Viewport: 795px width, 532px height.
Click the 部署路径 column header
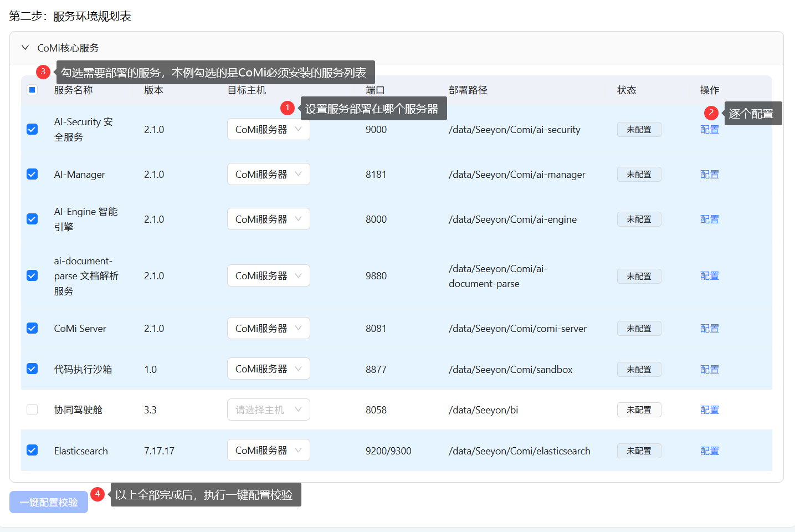pyautogui.click(x=468, y=90)
